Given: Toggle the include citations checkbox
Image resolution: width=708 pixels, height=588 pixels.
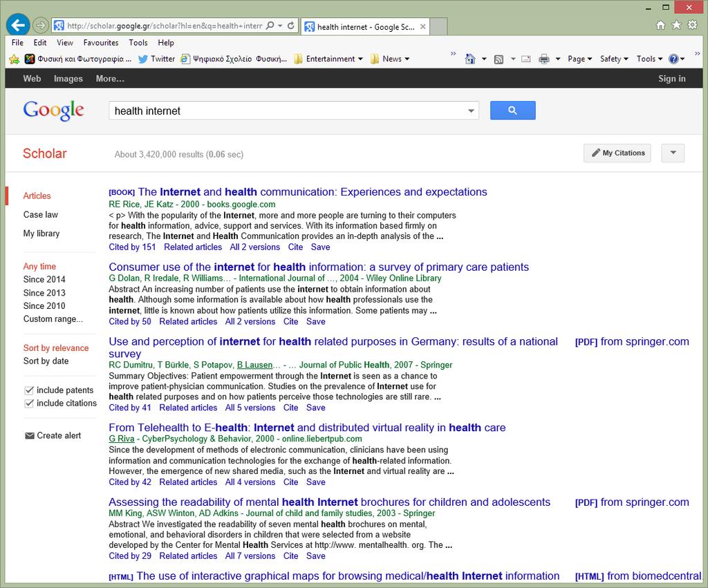Looking at the screenshot, I should click(x=29, y=404).
